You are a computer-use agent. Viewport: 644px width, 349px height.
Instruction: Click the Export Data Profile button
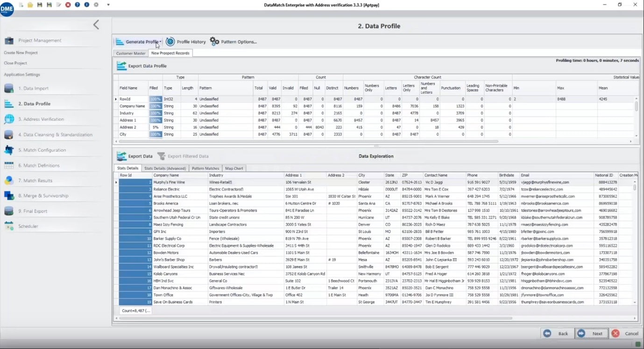click(142, 66)
